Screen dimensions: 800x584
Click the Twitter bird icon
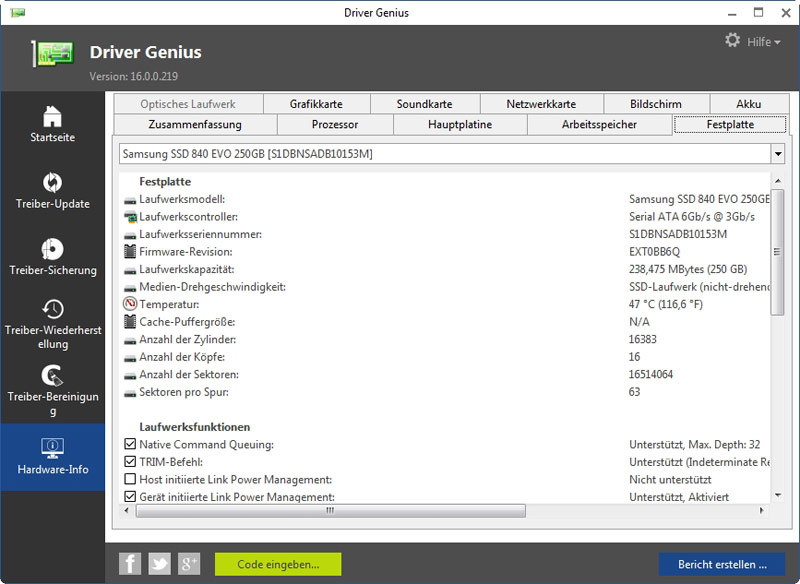(160, 564)
